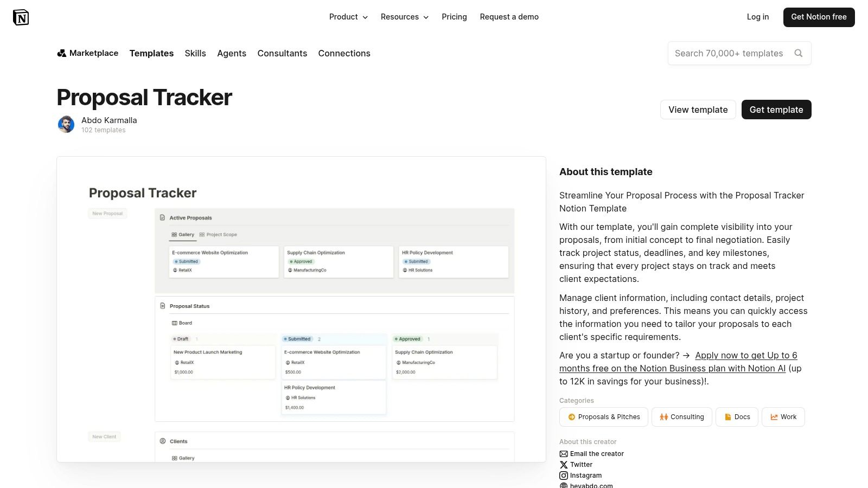Viewport: 868px width, 488px height.
Task: Click the Proposal Tracker preview image
Action: (301, 309)
